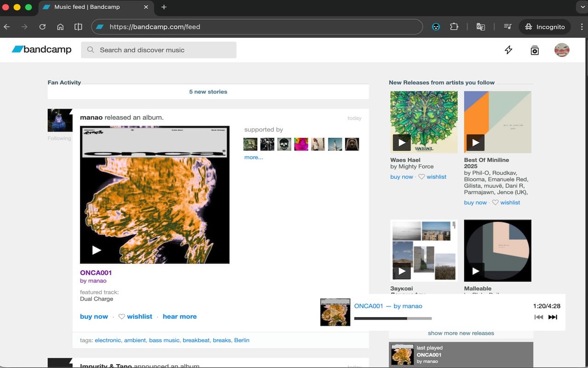Seek within the player progress bar

393,318
